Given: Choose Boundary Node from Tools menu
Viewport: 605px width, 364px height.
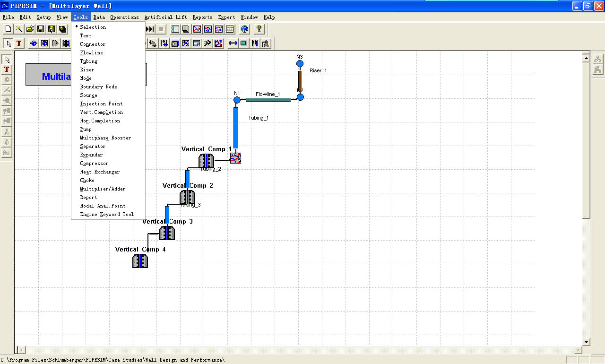Looking at the screenshot, I should pyautogui.click(x=108, y=87).
